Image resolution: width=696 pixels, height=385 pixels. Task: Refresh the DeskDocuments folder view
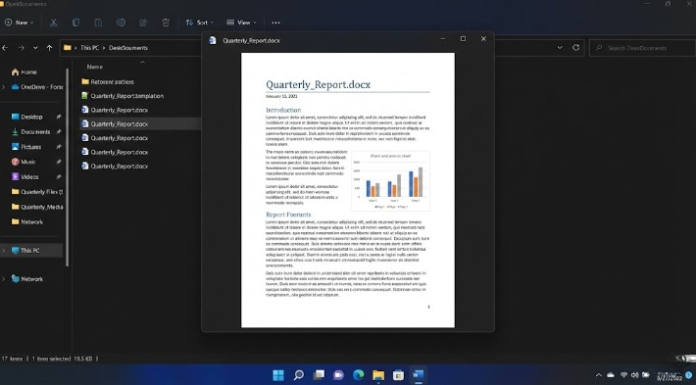point(576,48)
